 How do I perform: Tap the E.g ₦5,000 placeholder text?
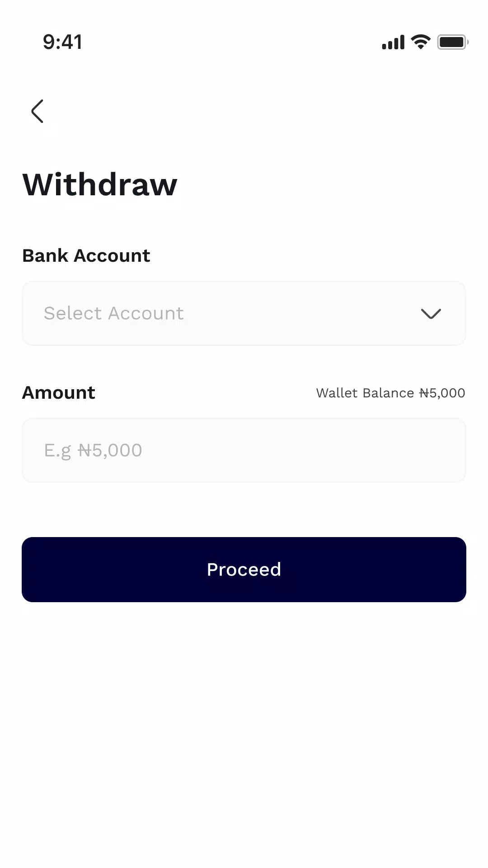pos(93,450)
